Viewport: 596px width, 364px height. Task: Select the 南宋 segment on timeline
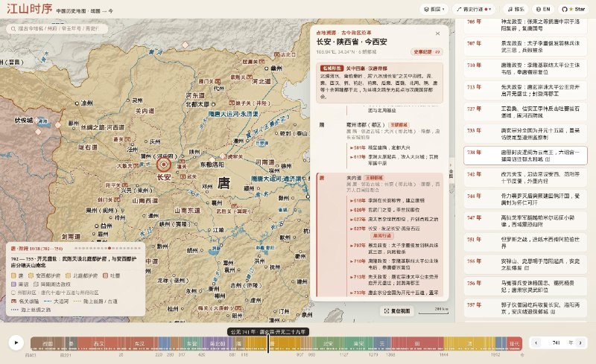[x=358, y=343]
